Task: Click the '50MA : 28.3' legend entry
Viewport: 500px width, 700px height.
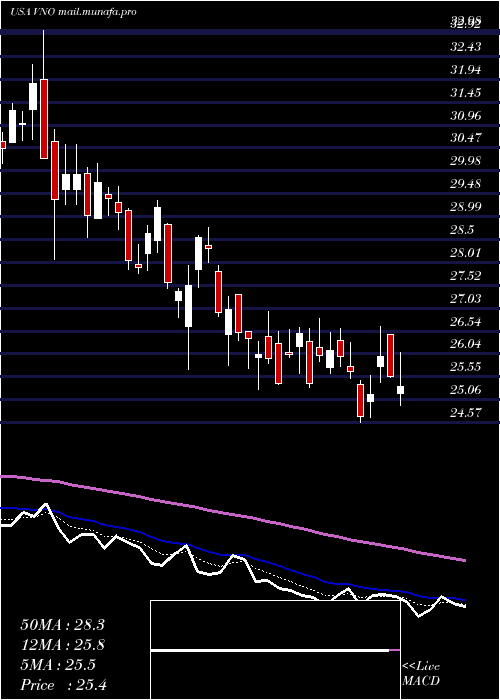Action: (62, 625)
